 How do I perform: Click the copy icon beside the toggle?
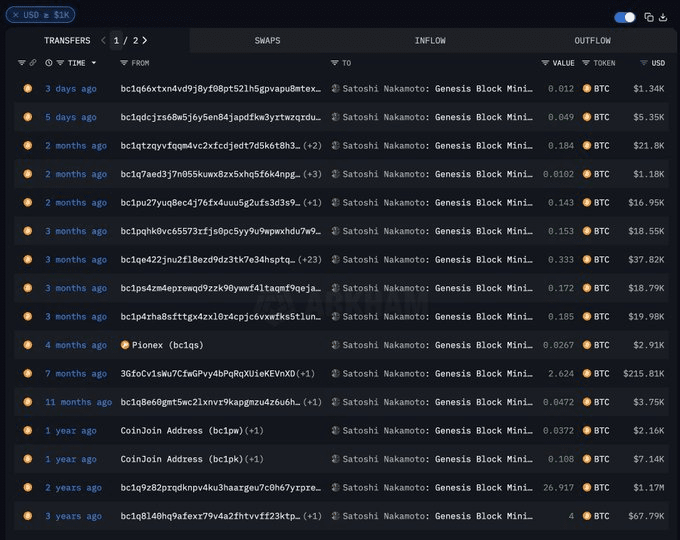(648, 17)
